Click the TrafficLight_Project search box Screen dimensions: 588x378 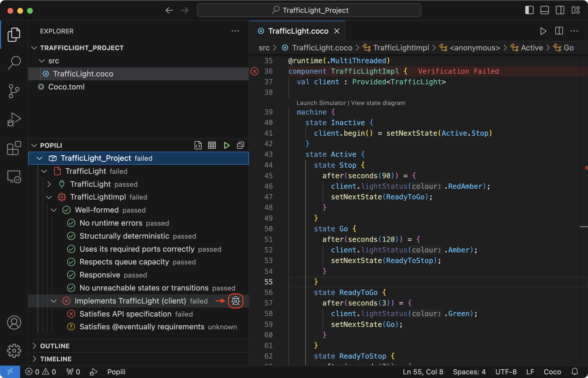pos(309,10)
